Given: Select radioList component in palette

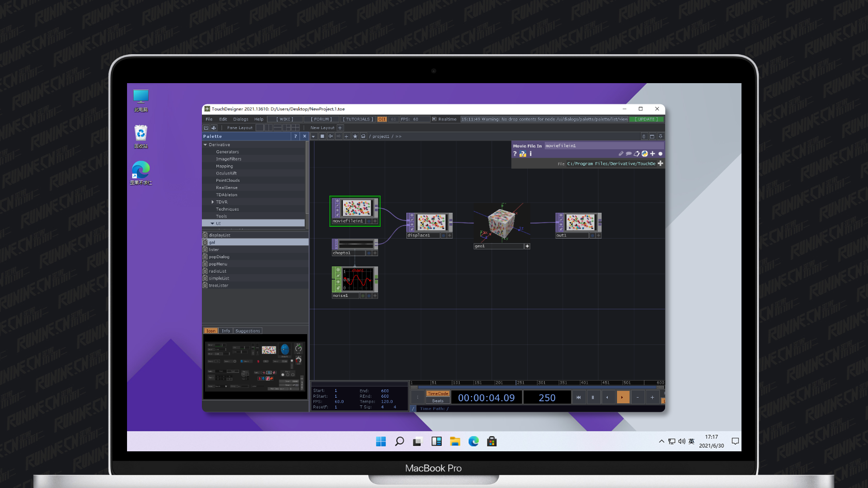Looking at the screenshot, I should pos(256,271).
